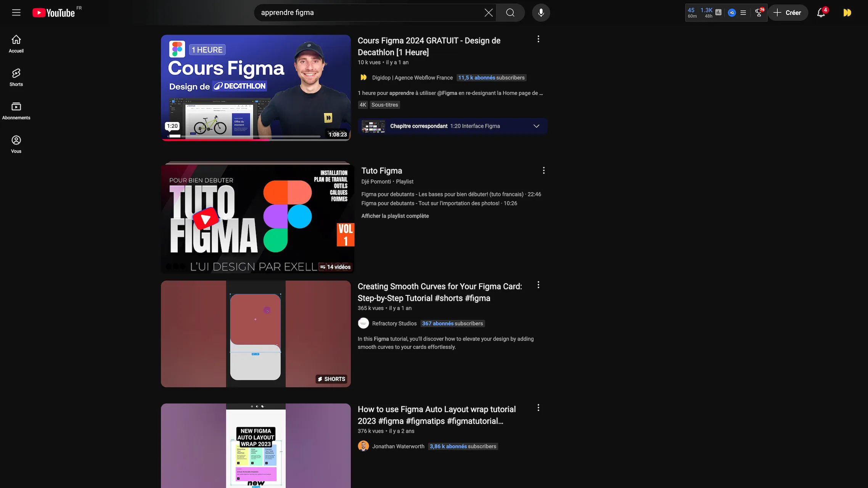Open the How to use Figma Auto Layout title

tap(437, 415)
